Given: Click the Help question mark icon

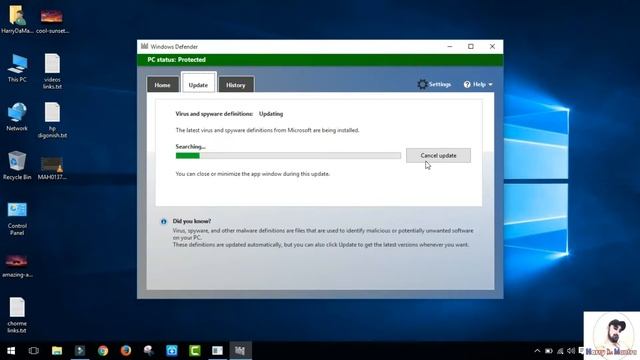Looking at the screenshot, I should [467, 84].
